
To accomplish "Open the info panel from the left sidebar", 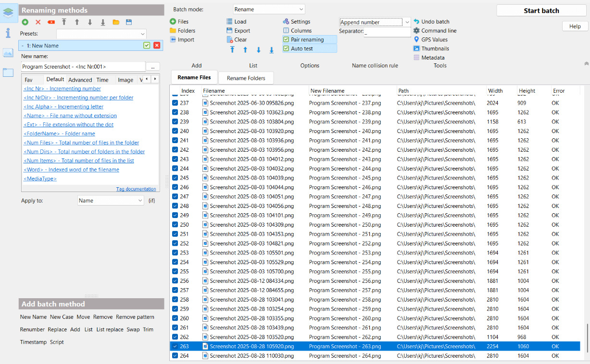I will [8, 33].
